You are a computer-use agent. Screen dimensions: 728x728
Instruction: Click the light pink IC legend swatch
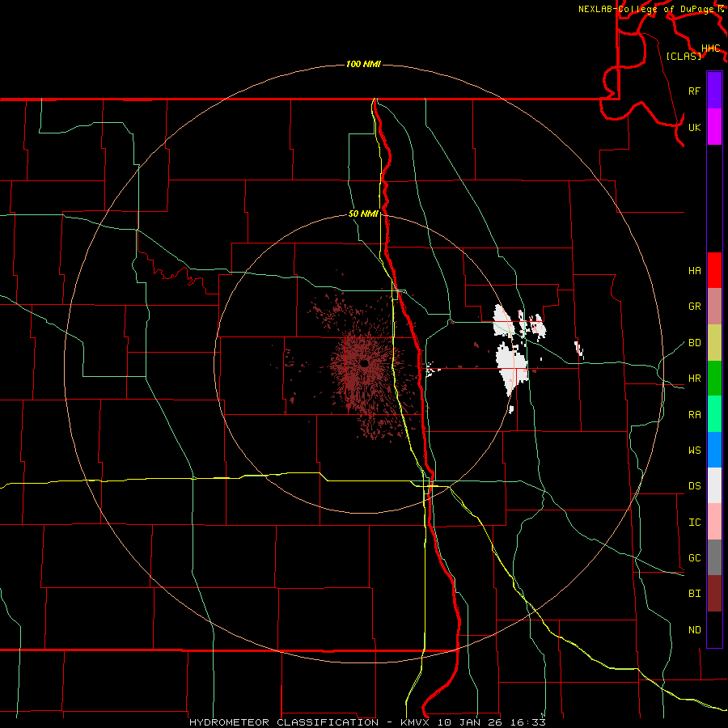click(x=714, y=522)
